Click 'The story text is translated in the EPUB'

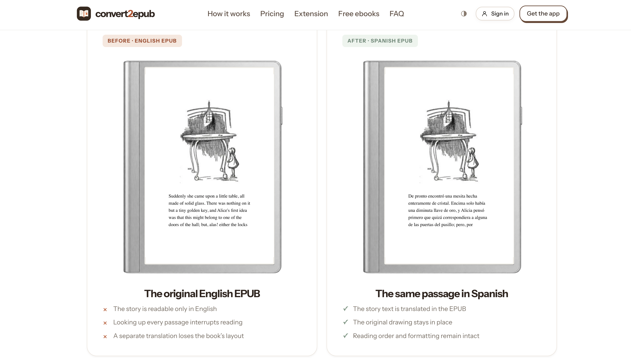409,309
